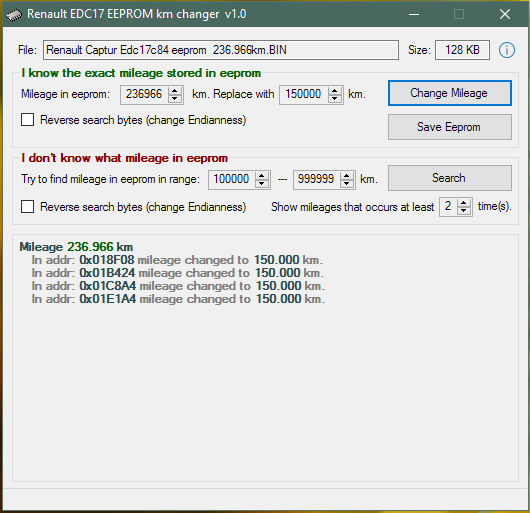This screenshot has width=530, height=513.
Task: Minimize the km changer window
Action: pos(414,14)
